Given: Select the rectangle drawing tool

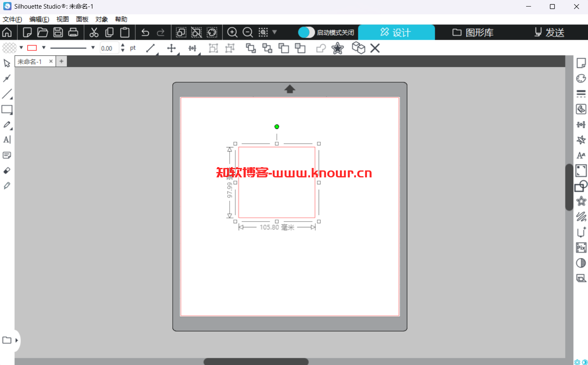Looking at the screenshot, I should coord(7,109).
